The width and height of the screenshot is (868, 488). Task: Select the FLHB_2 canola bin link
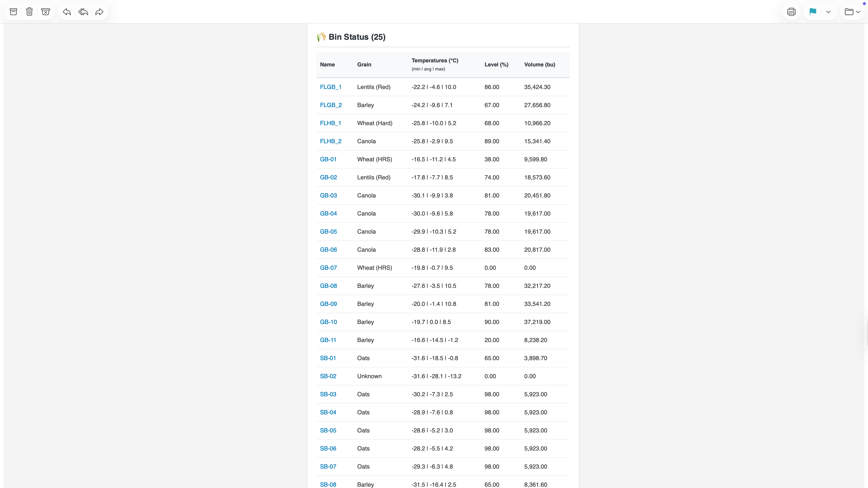[330, 141]
